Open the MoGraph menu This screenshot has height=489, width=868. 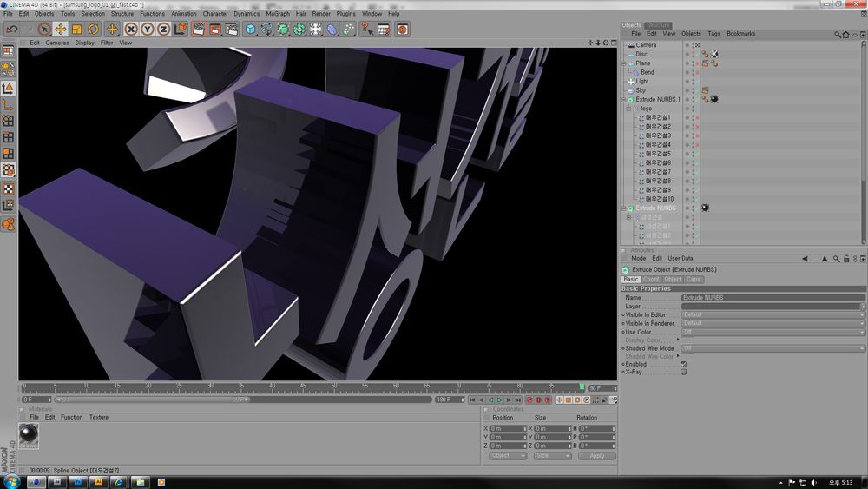(278, 14)
